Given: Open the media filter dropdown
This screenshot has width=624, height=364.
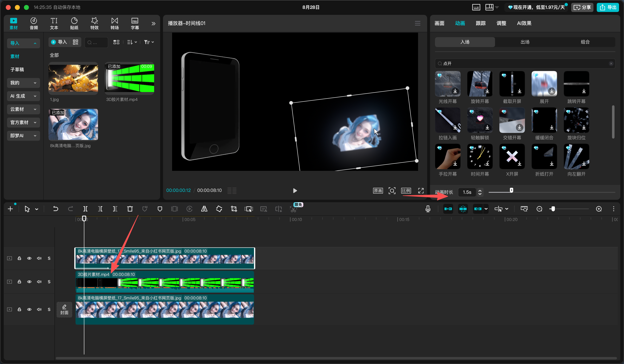Looking at the screenshot, I should [149, 42].
